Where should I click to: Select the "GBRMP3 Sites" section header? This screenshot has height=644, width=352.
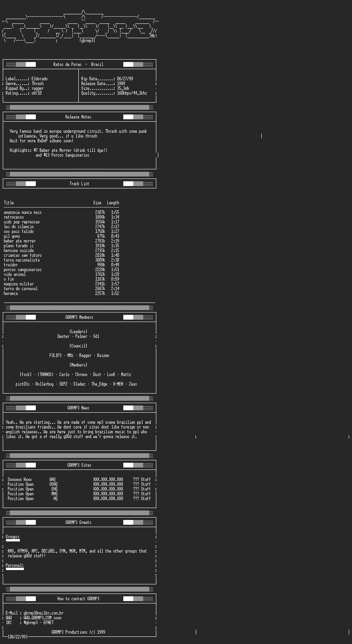[x=79, y=465]
